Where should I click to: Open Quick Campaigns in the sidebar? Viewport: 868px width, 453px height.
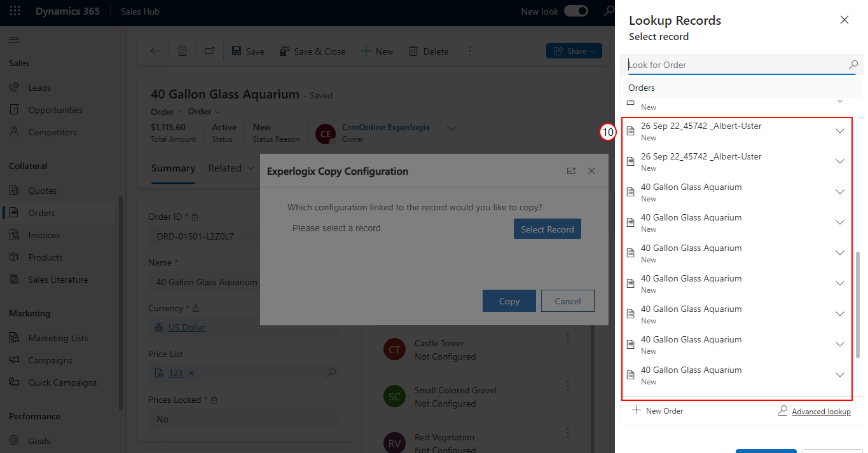[62, 382]
